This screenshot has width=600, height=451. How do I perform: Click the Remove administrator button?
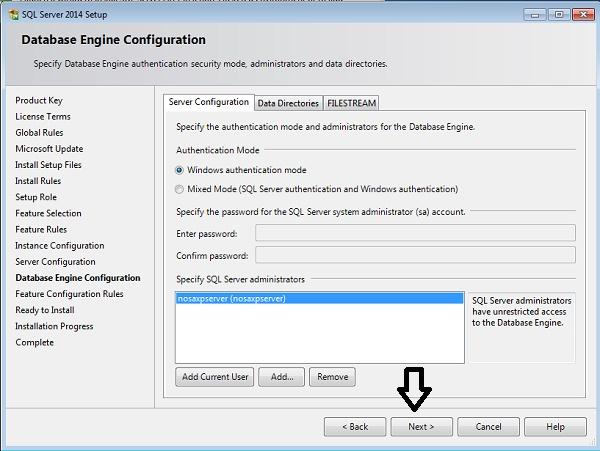pyautogui.click(x=333, y=377)
